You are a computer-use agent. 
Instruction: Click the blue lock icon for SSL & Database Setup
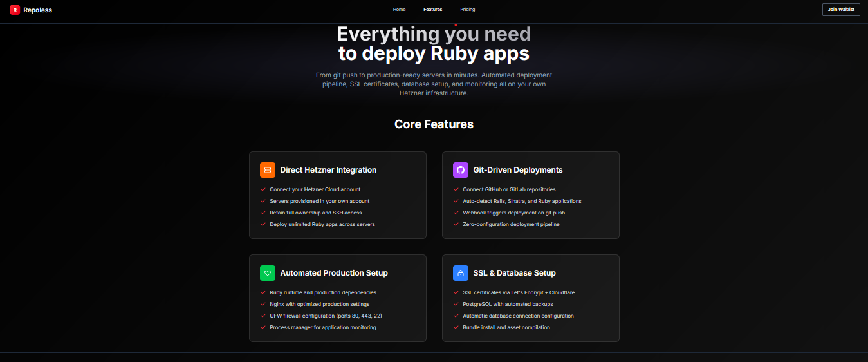tap(461, 273)
